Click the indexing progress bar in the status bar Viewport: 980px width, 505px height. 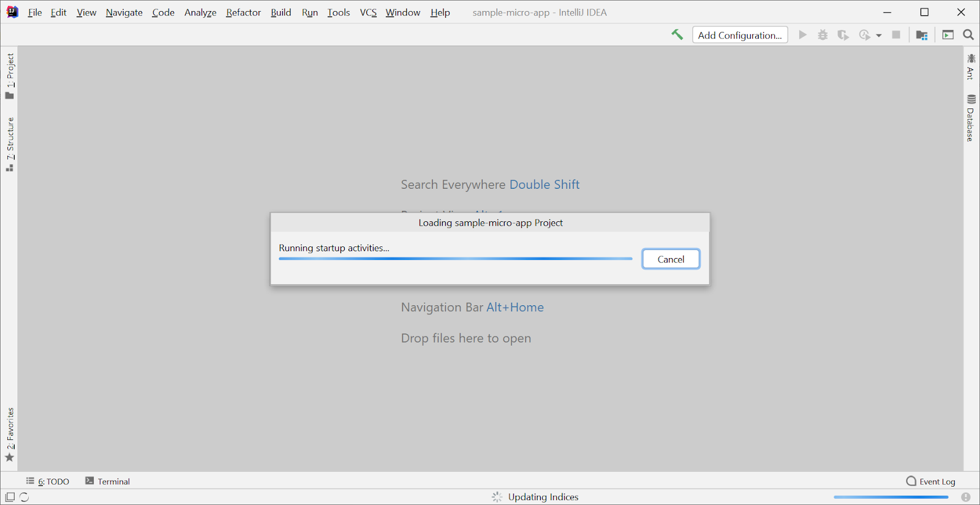[x=891, y=497]
